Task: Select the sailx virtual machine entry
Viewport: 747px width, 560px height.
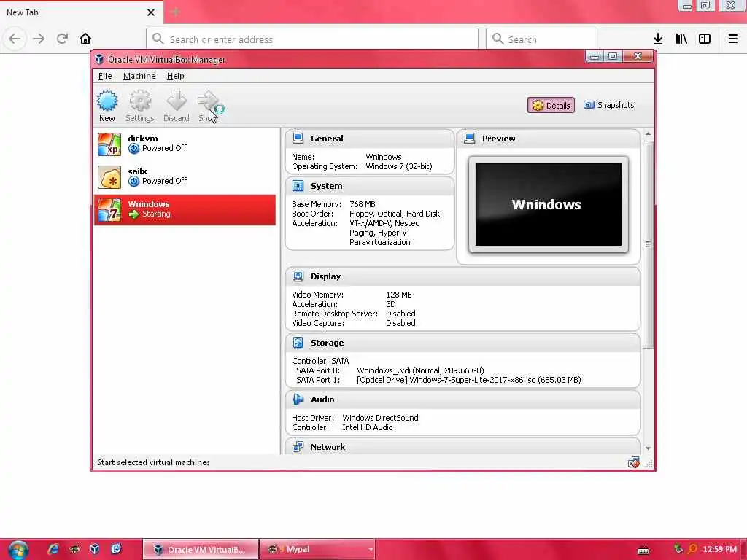Action: 185,177
